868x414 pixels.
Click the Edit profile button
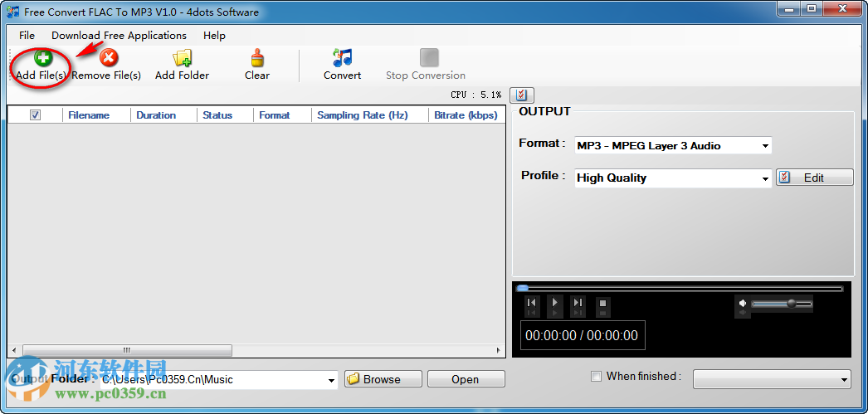814,178
